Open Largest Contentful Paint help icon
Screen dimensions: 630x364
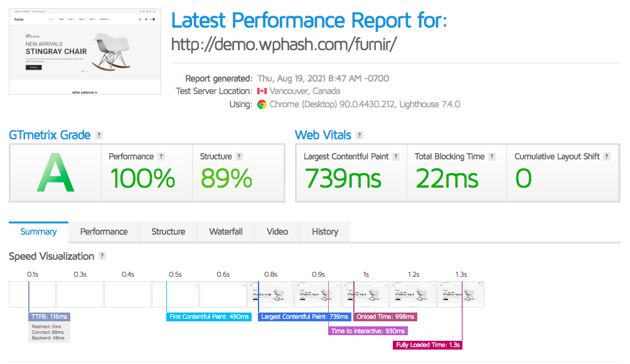click(396, 157)
